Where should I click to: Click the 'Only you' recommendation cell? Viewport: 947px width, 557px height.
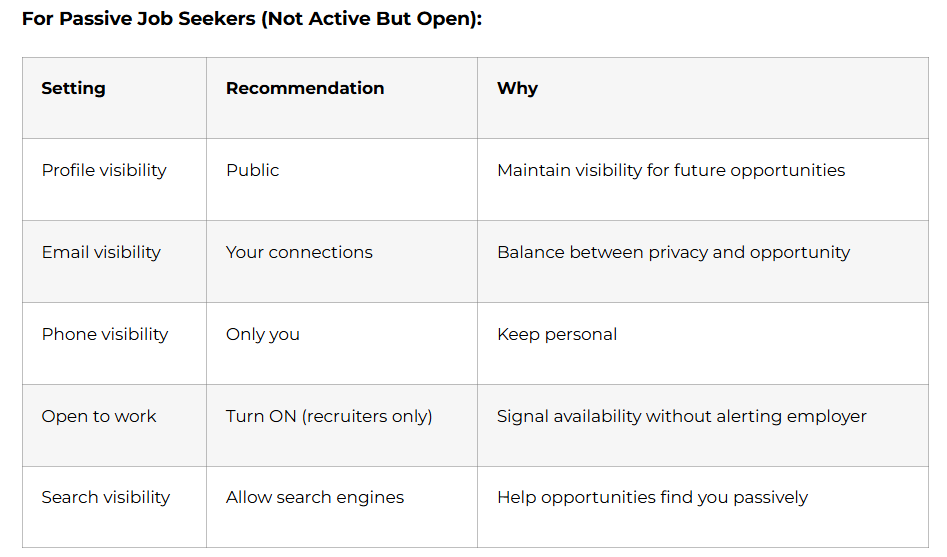(262, 334)
